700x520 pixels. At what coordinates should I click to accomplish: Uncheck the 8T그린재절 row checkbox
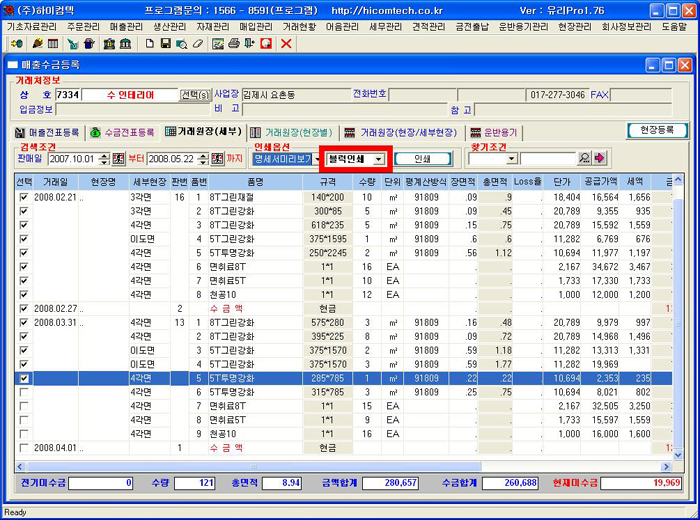(x=24, y=197)
